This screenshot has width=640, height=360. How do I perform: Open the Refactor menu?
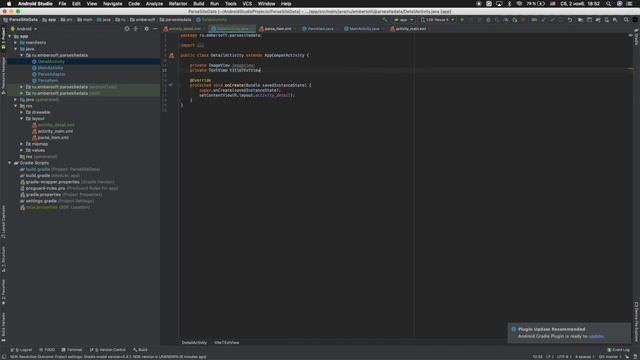tap(178, 4)
